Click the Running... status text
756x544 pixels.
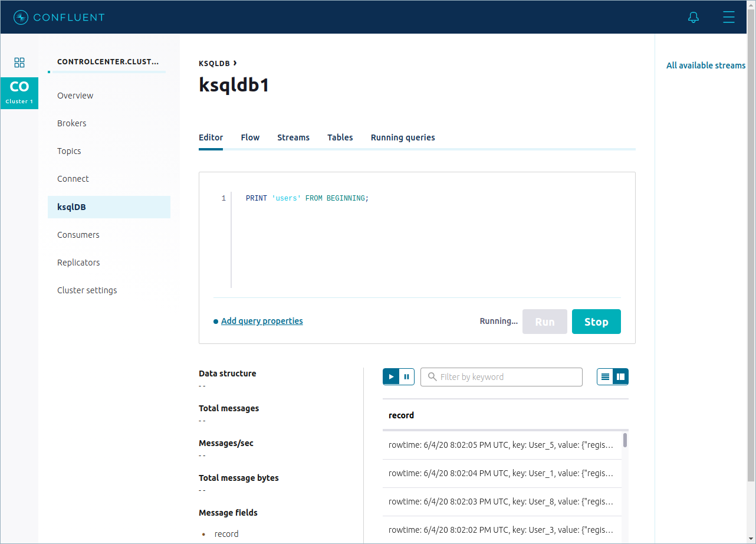tap(499, 321)
